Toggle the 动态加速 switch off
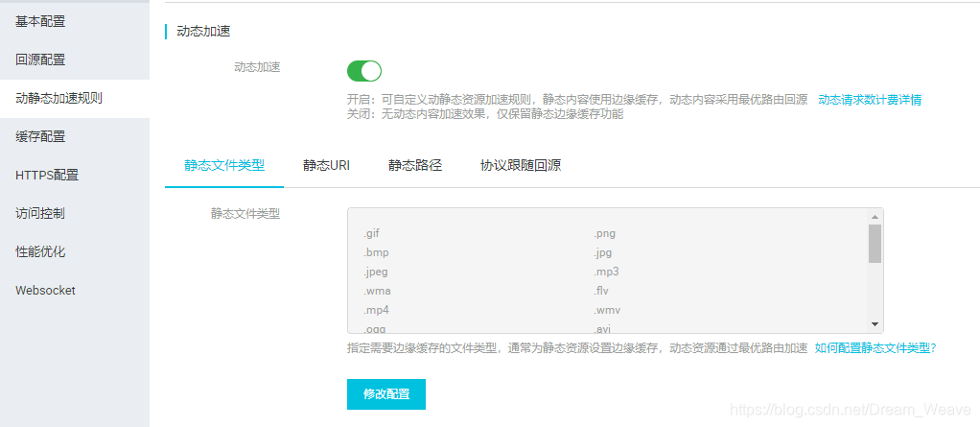980x427 pixels. [x=364, y=71]
